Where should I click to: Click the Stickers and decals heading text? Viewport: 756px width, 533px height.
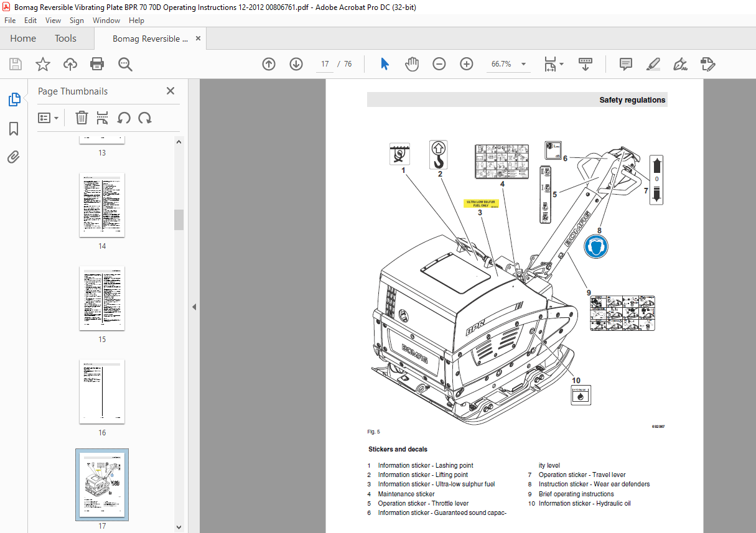(x=398, y=449)
